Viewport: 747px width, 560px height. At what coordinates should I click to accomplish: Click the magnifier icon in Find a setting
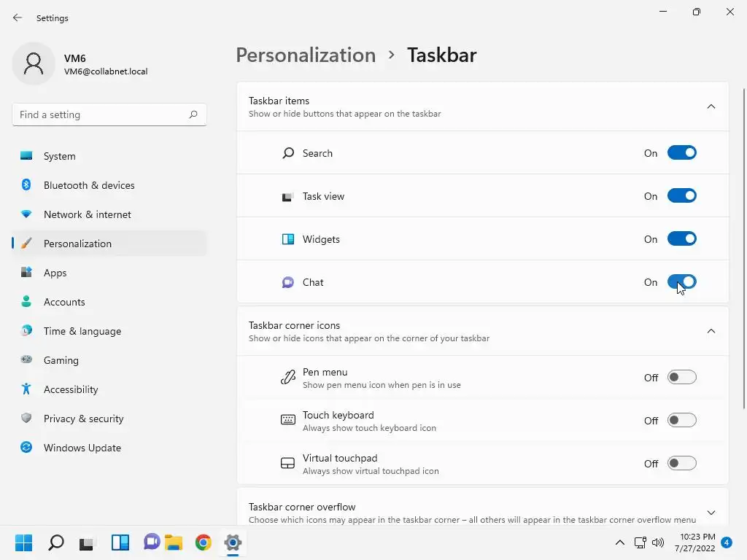(x=193, y=114)
